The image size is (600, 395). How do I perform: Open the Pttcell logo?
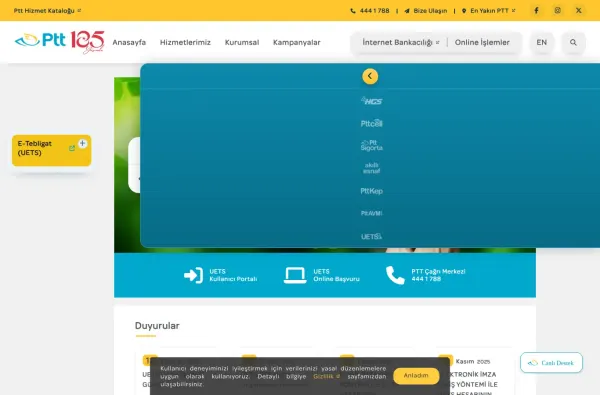pyautogui.click(x=372, y=123)
